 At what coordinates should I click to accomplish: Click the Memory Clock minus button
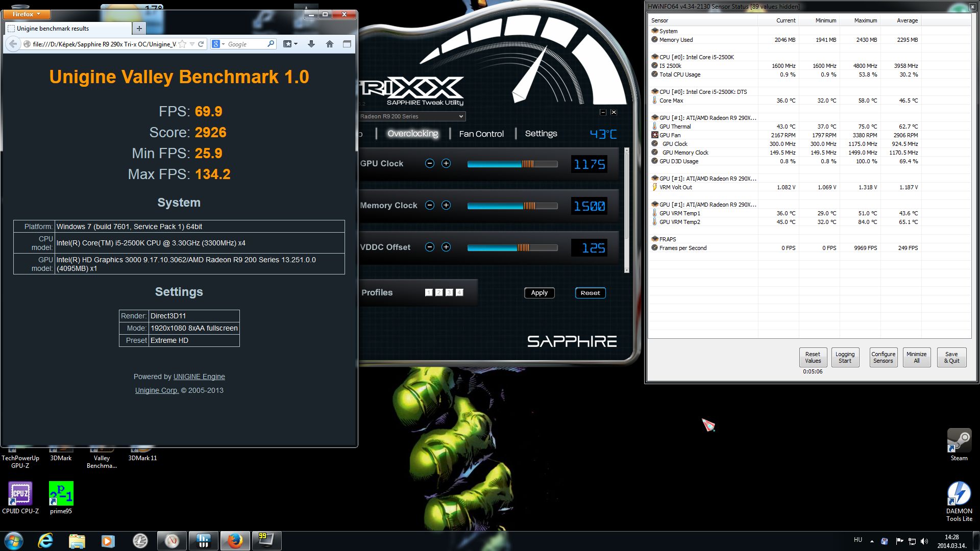point(430,205)
